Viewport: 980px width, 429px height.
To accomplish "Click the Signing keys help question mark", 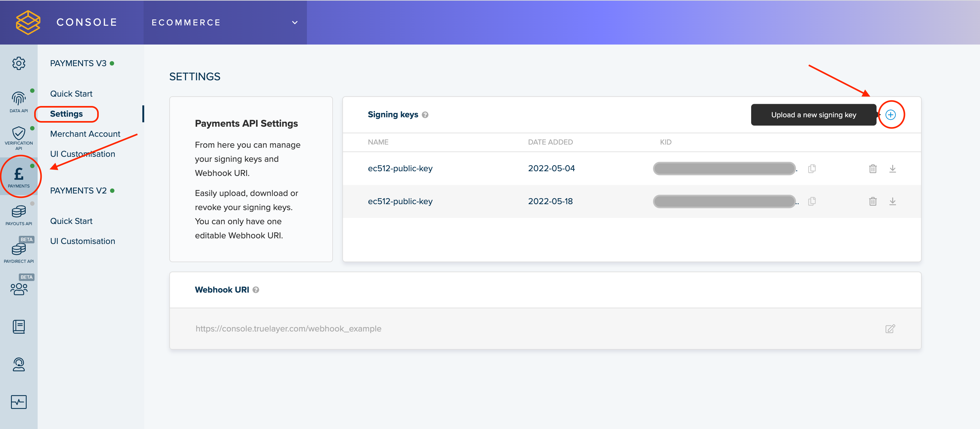I will click(x=425, y=114).
